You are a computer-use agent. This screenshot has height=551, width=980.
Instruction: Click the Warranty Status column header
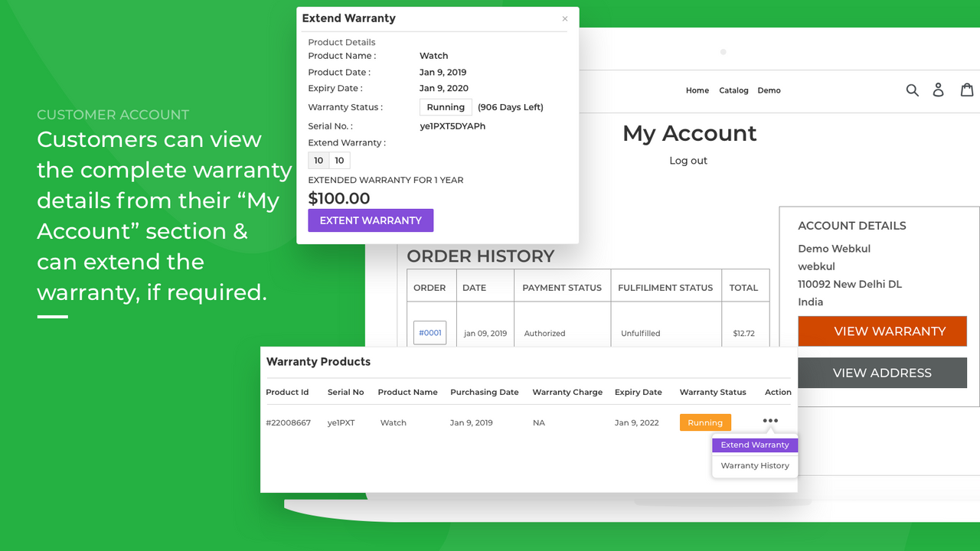click(713, 392)
